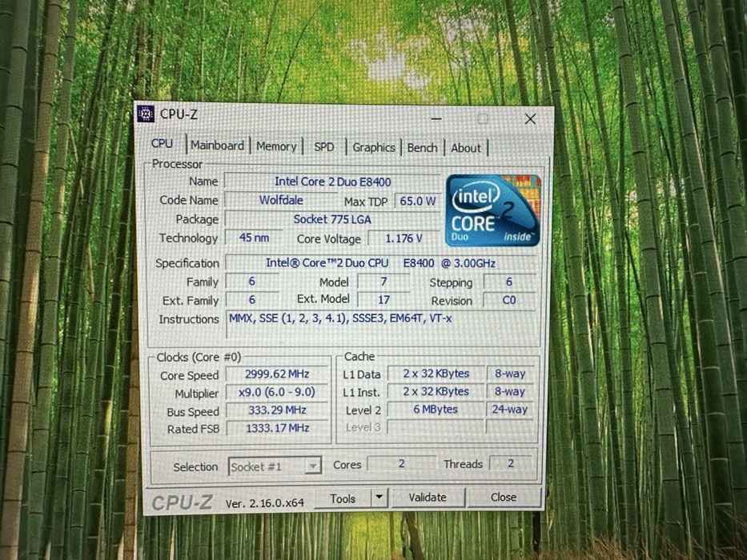The width and height of the screenshot is (747, 560).
Task: Click the Bus Speed value 333.29 MHz
Action: [x=277, y=410]
